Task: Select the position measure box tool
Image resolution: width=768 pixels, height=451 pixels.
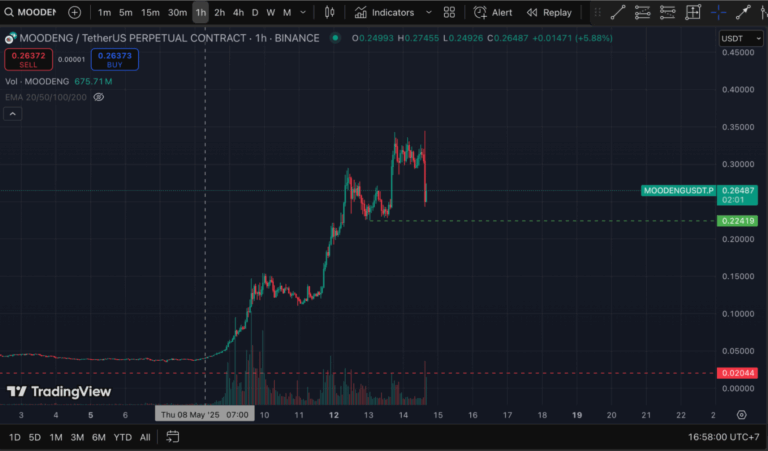Action: coord(693,12)
